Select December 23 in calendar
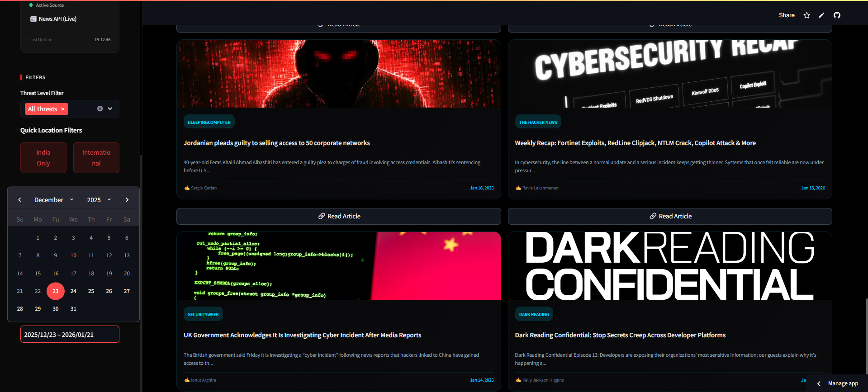This screenshot has width=868, height=392. point(56,291)
